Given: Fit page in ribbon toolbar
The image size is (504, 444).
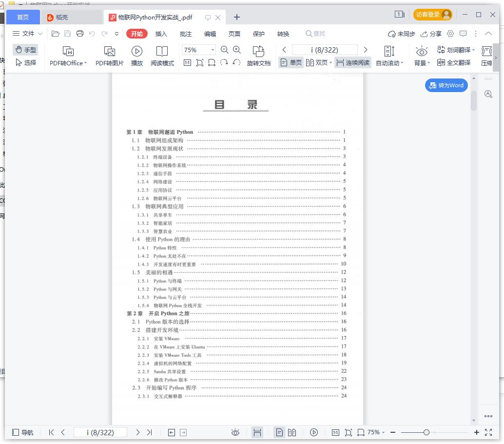Looking at the screenshot, I should pos(200,62).
